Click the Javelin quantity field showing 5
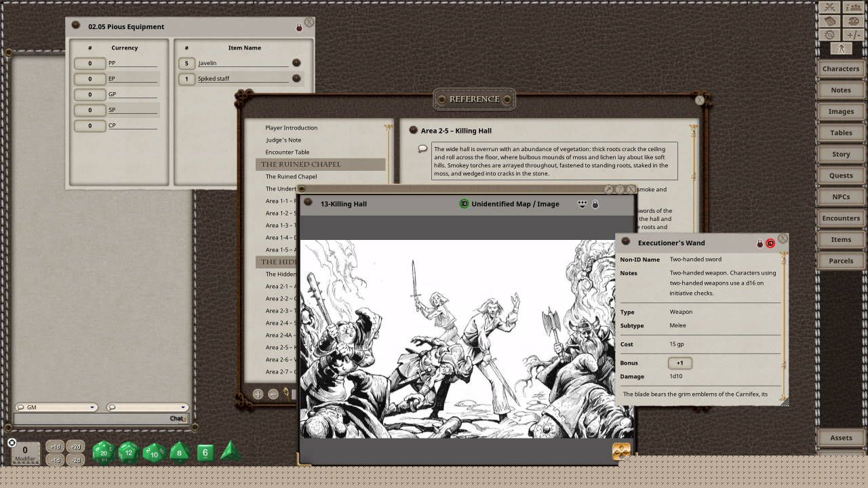Image resolution: width=868 pixels, height=488 pixels. click(186, 63)
